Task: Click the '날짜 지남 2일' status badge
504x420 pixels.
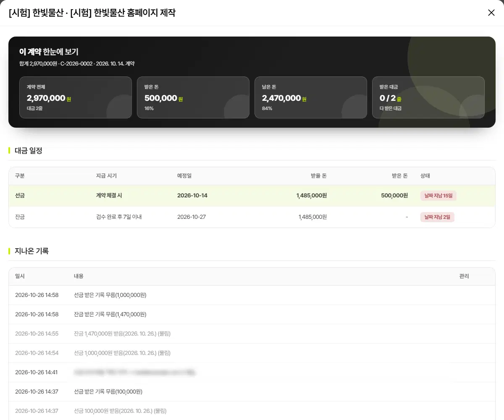Action: click(x=437, y=217)
